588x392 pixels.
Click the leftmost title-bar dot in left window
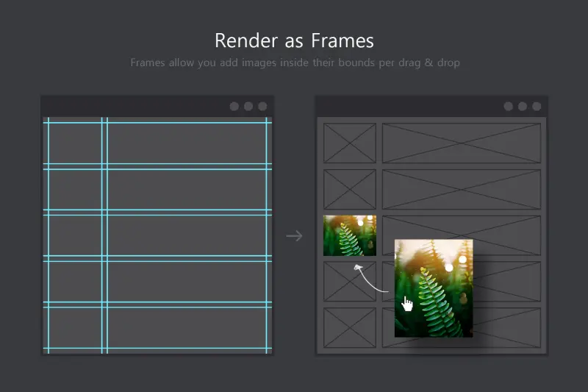[x=234, y=106]
